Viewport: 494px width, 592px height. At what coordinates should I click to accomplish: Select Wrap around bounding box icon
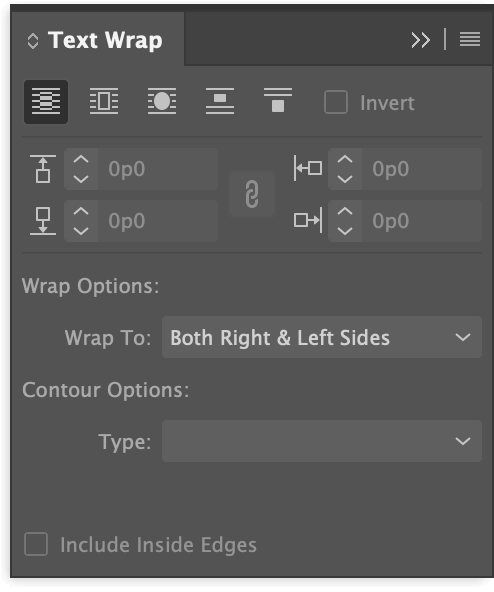(104, 102)
